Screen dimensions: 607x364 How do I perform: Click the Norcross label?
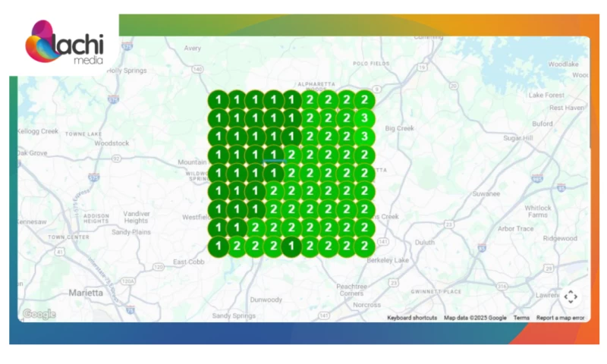(366, 305)
